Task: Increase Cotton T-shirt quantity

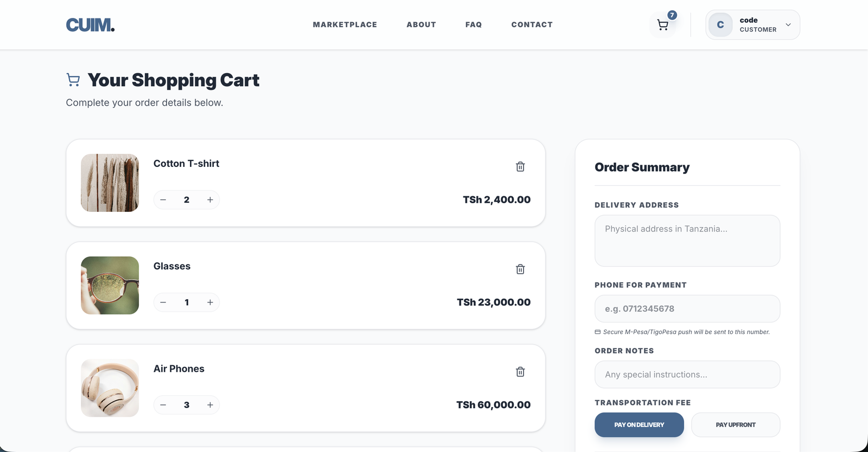Action: (x=210, y=199)
